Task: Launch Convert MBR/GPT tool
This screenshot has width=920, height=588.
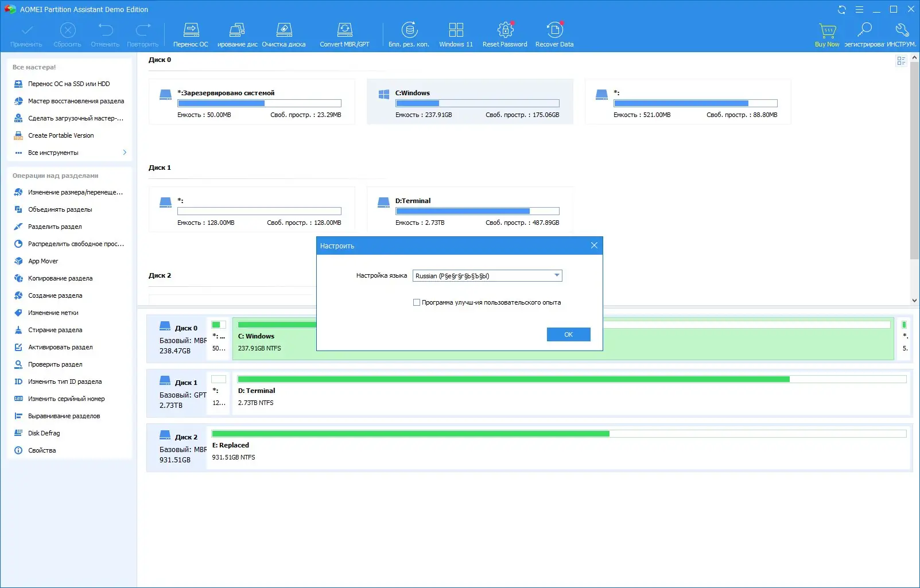Action: [x=344, y=35]
